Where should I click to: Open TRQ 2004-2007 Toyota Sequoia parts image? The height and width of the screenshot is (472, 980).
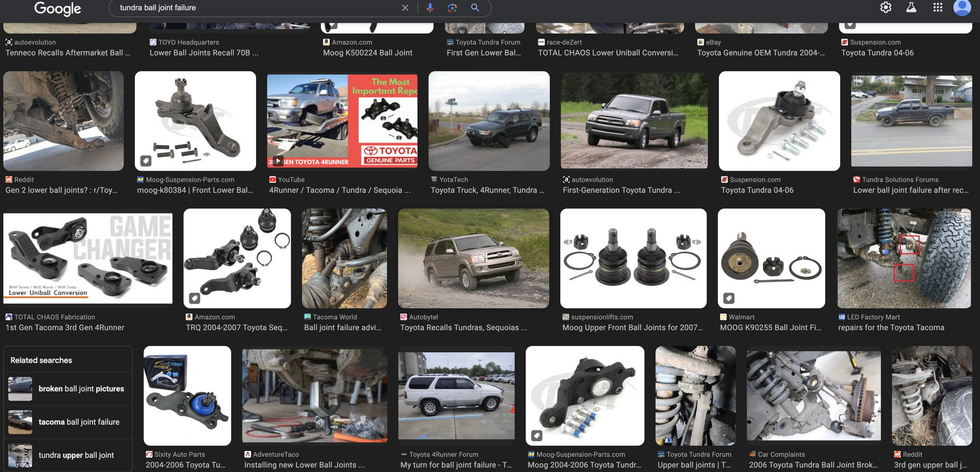(237, 258)
